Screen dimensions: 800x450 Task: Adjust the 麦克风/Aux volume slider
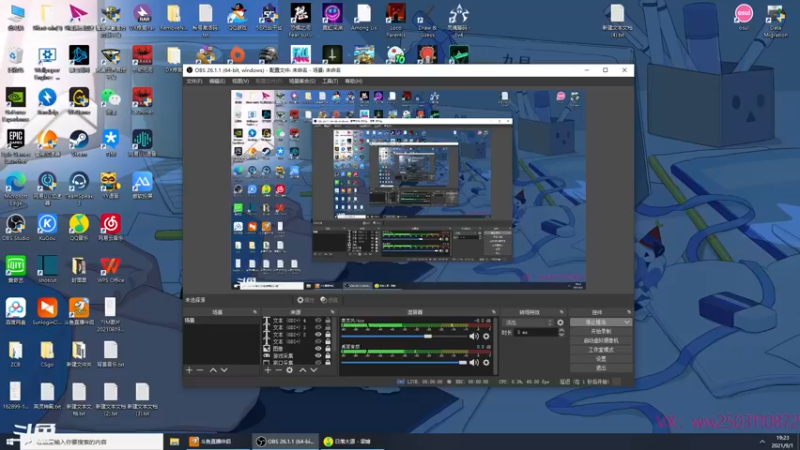point(404,336)
